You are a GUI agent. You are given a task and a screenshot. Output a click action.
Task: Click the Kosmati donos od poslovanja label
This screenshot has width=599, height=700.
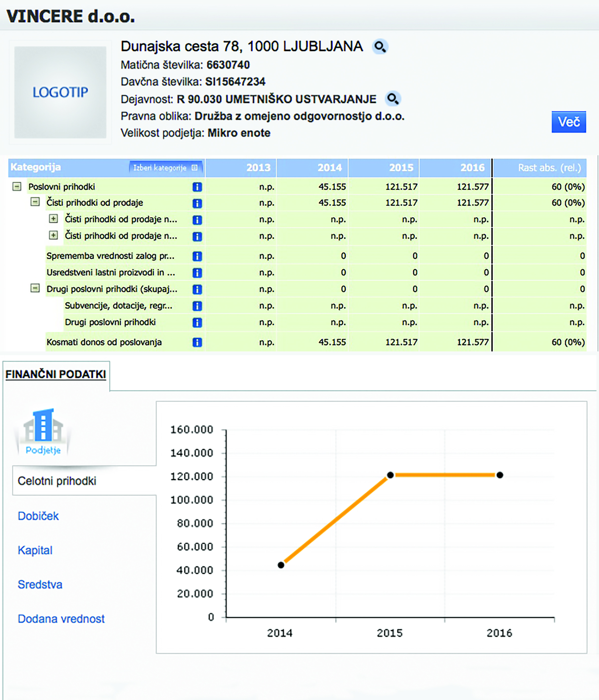click(104, 342)
